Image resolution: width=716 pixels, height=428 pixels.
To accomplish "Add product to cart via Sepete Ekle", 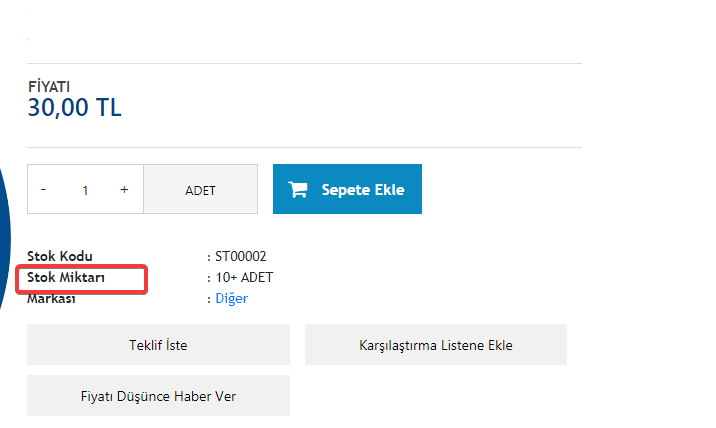I will [347, 189].
